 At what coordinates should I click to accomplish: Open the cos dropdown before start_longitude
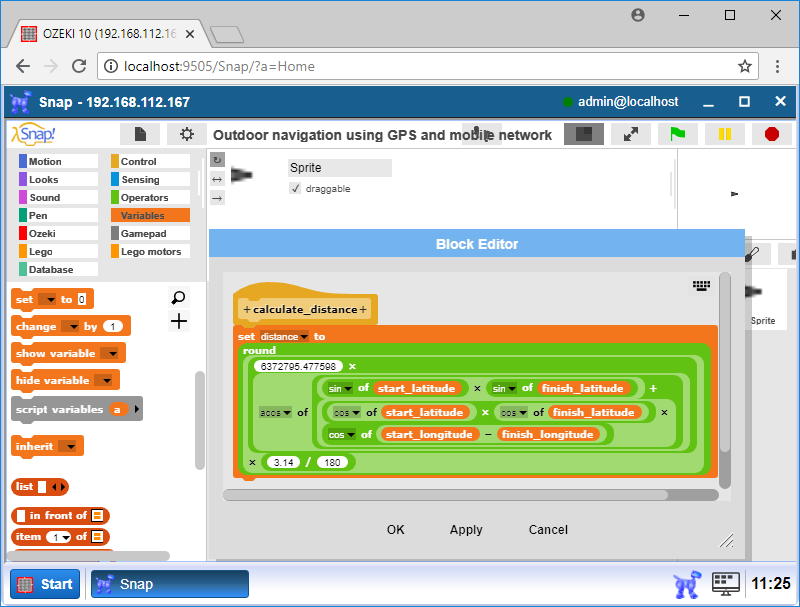coord(342,435)
